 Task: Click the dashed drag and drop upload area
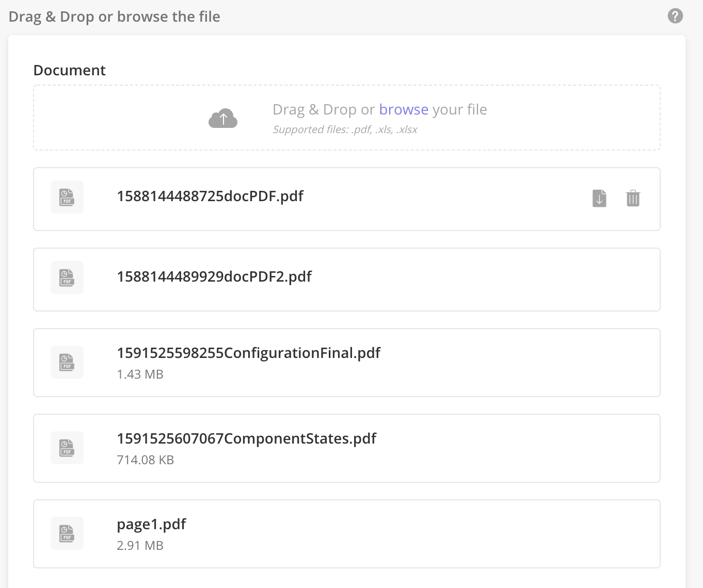click(x=347, y=118)
